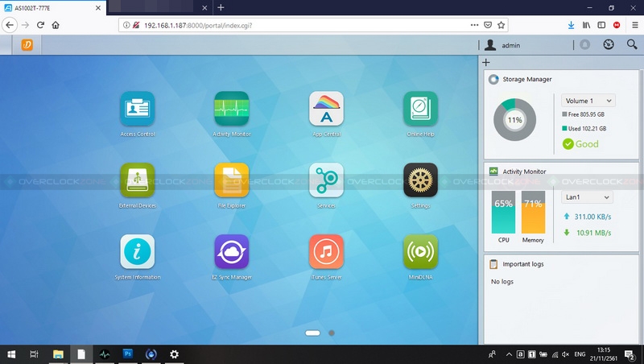This screenshot has height=364, width=644.
Task: Click the orange ADM desktop logo button
Action: coord(27,45)
